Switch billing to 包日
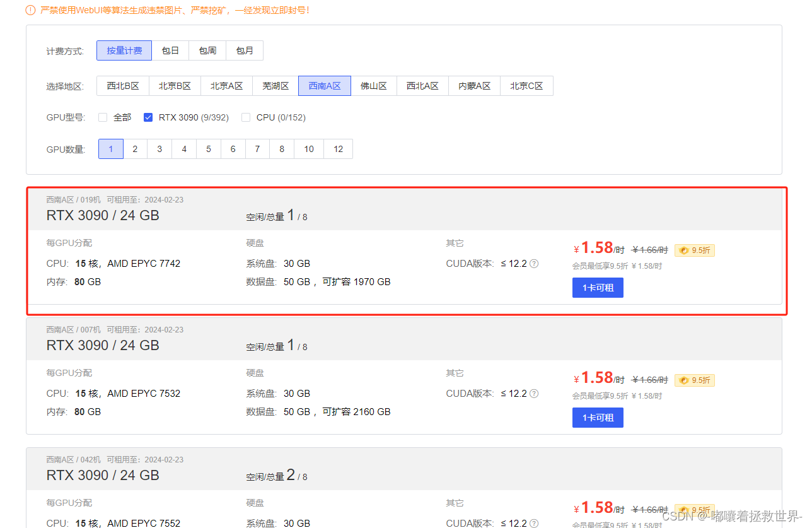This screenshot has height=528, width=812. (170, 50)
